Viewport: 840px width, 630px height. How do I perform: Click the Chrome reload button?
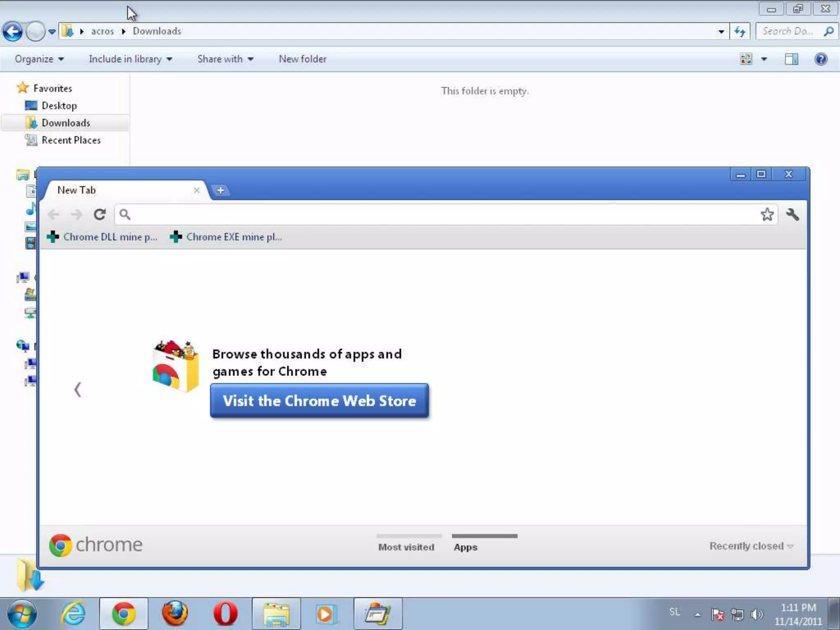[100, 214]
